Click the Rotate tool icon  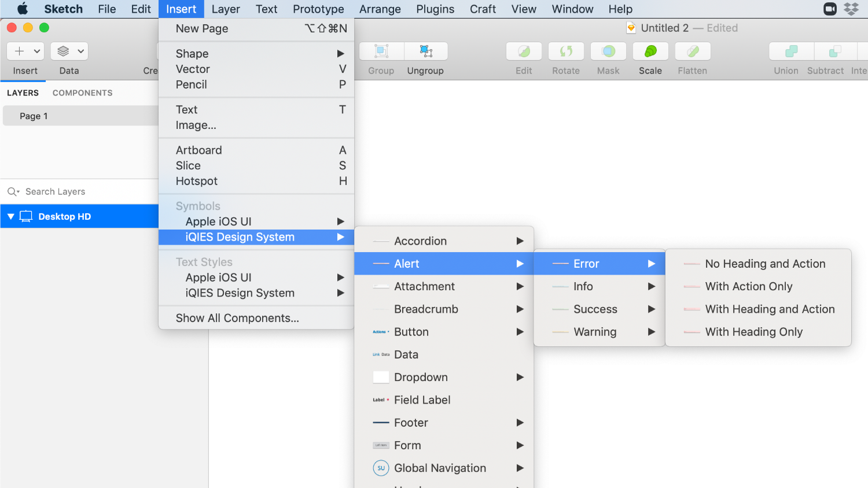coord(566,51)
